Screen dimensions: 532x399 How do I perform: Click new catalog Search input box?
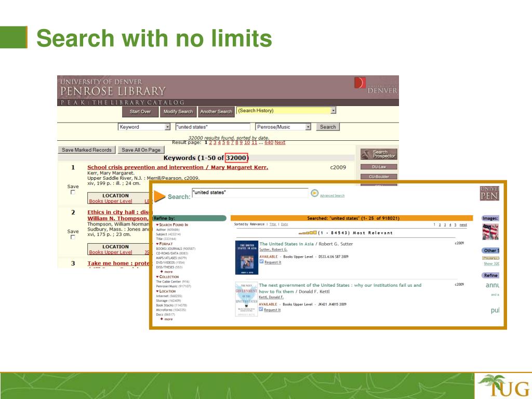[250, 193]
